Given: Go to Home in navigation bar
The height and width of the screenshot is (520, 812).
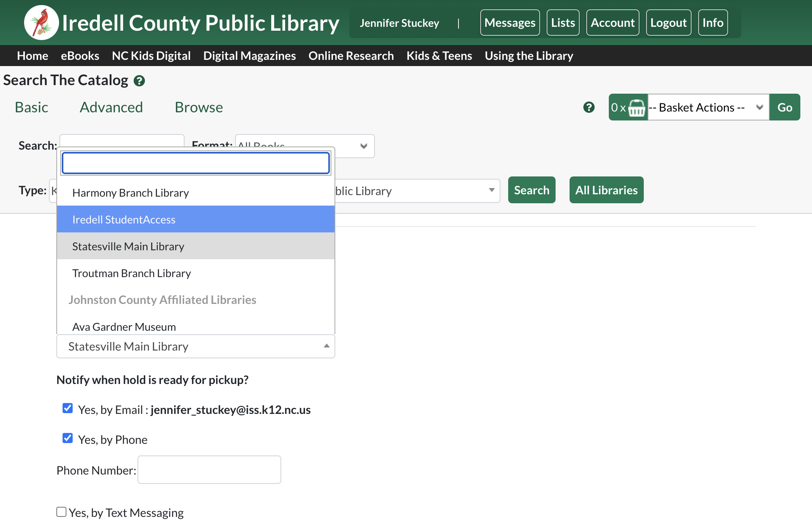Looking at the screenshot, I should 33,56.
